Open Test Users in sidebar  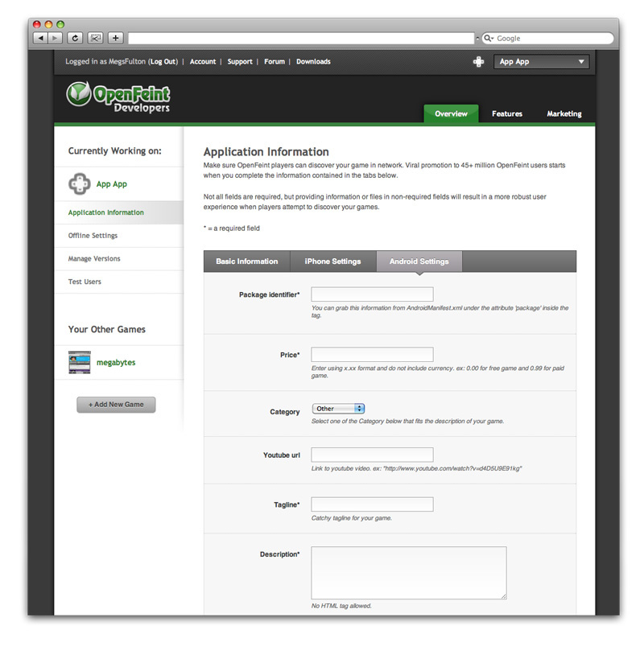click(119, 282)
